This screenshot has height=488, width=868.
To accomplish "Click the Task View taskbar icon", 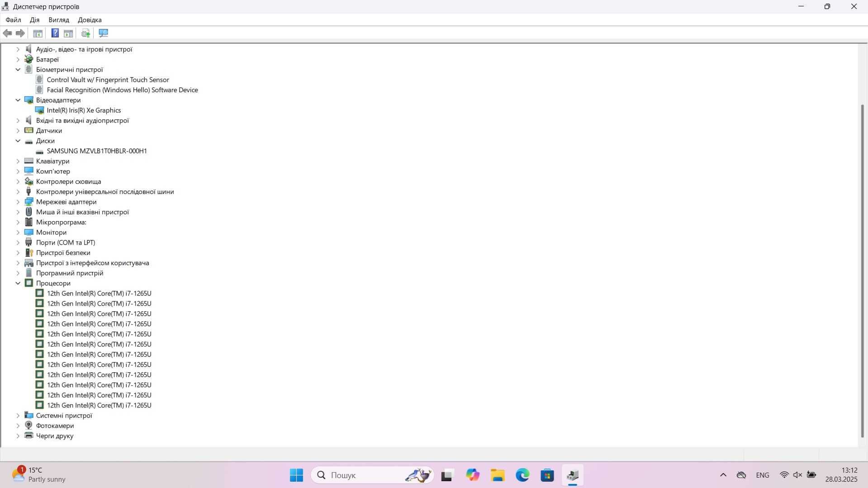I will pos(447,475).
